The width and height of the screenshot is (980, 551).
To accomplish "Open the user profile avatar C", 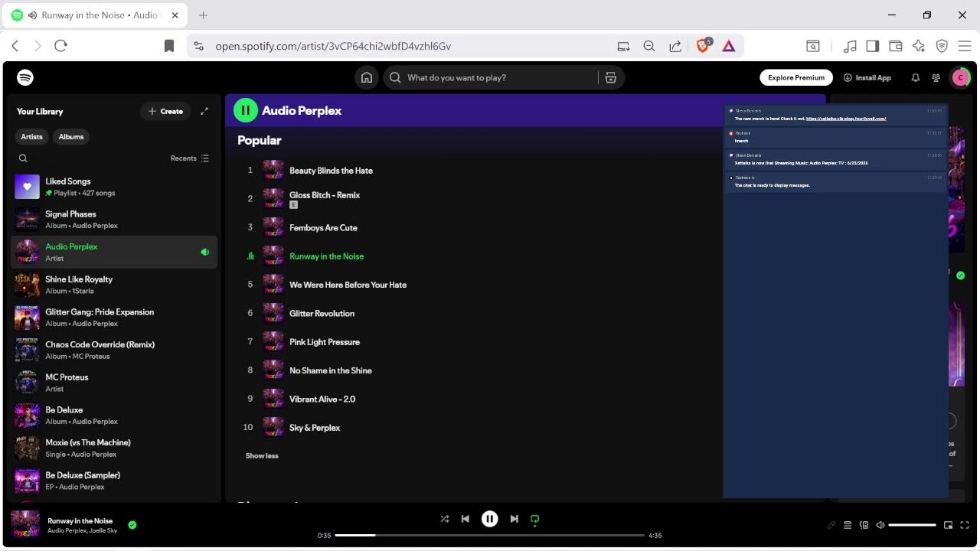I will coord(960,77).
